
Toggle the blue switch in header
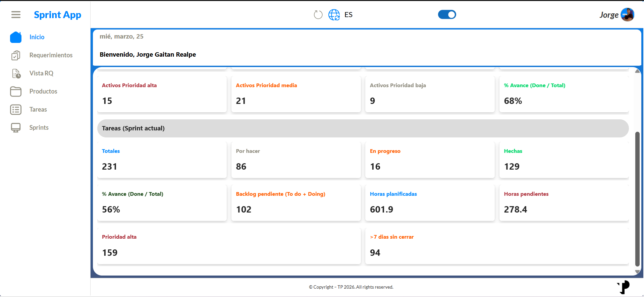coord(447,15)
